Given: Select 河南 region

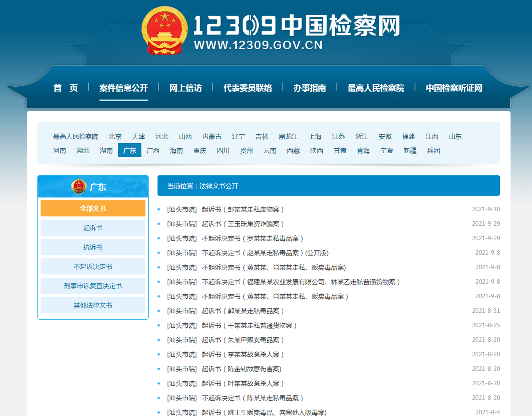Looking at the screenshot, I should pyautogui.click(x=60, y=151).
